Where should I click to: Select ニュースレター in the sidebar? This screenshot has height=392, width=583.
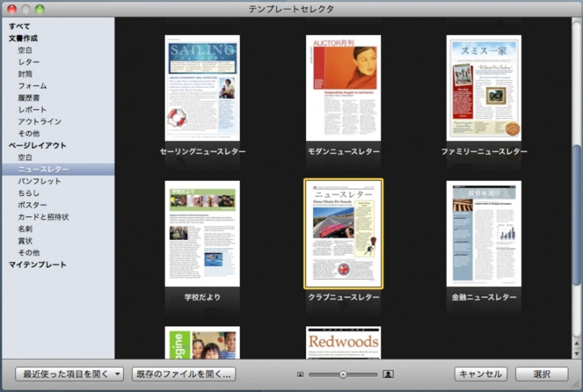click(57, 169)
